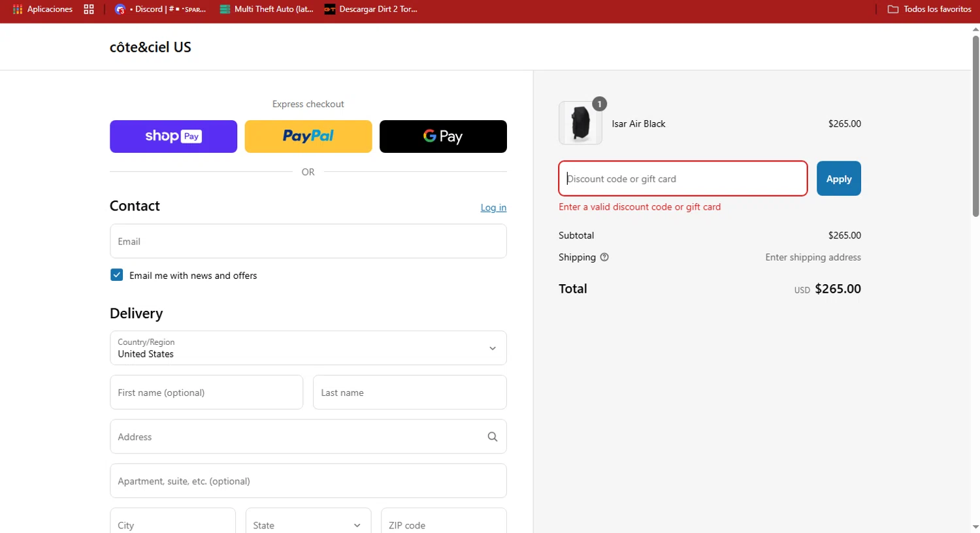Click the Log in link
This screenshot has height=533, width=980.
coord(493,208)
